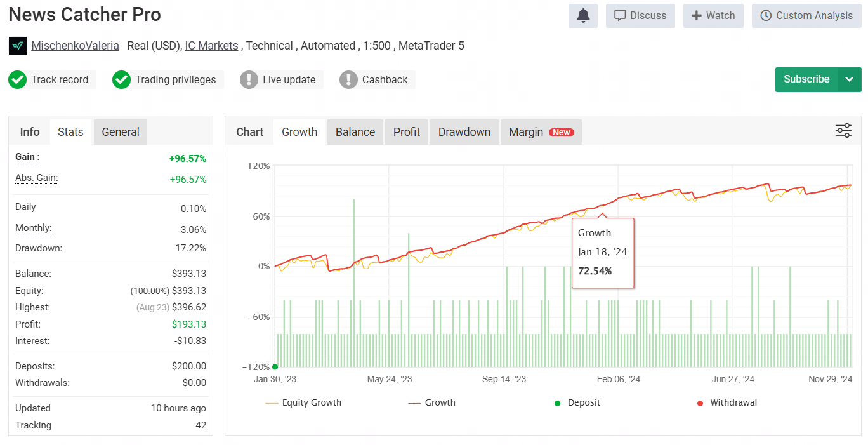868x445 pixels.
Task: Click the Live update exclamation icon
Action: pos(249,80)
